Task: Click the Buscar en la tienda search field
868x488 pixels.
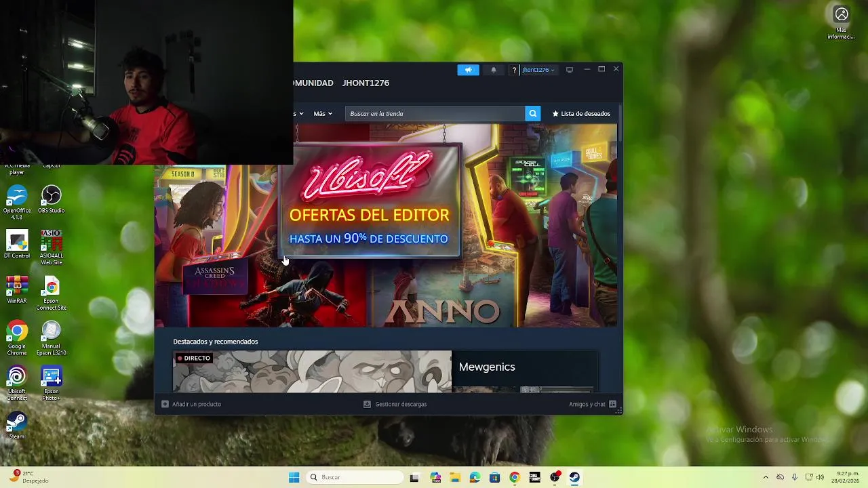Action: (435, 113)
